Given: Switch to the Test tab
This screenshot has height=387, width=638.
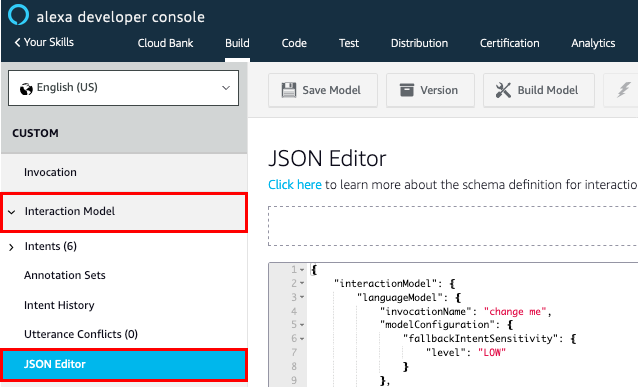Looking at the screenshot, I should [x=349, y=43].
